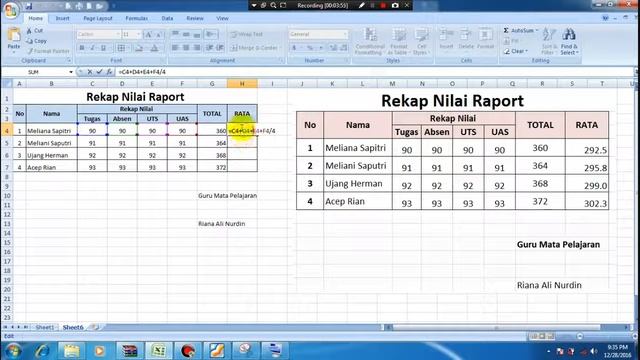Open the View ribbon tab
Viewport: 640px width, 360px height.
[x=222, y=18]
